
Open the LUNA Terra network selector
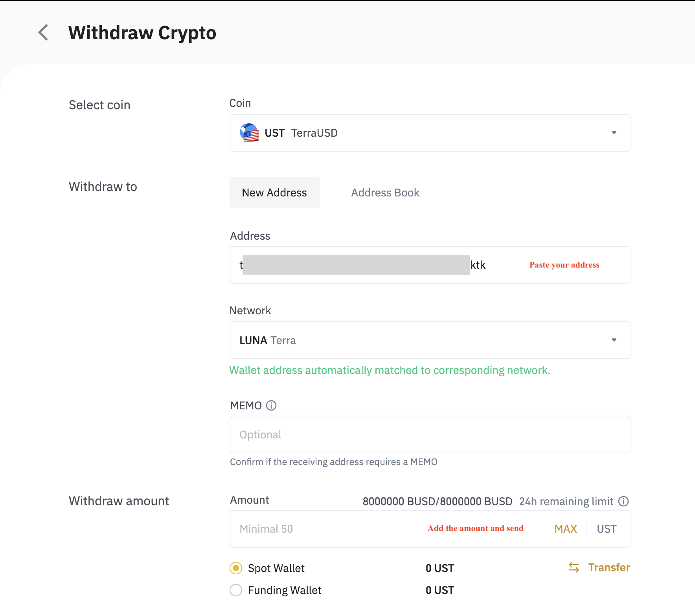pos(430,340)
